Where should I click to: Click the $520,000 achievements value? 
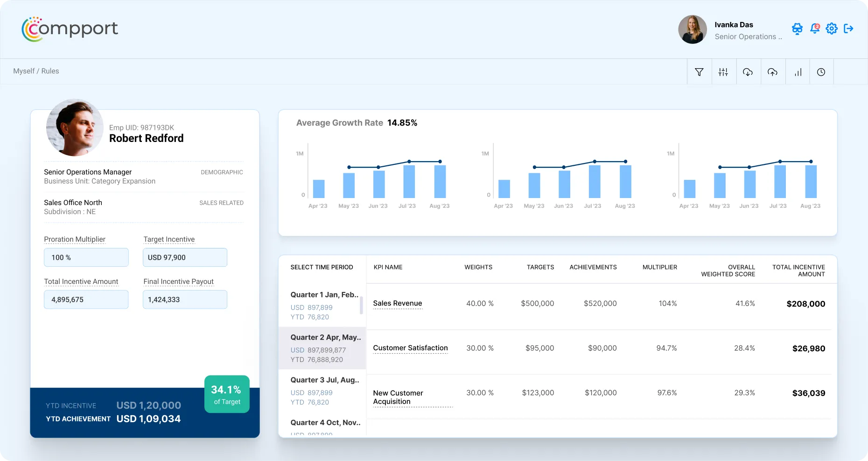click(x=600, y=304)
